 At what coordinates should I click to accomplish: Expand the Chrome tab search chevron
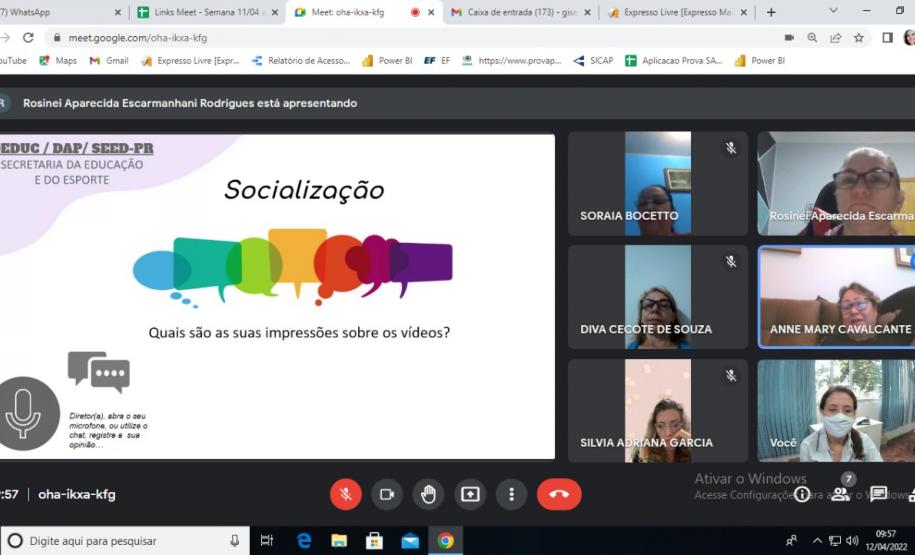click(834, 11)
